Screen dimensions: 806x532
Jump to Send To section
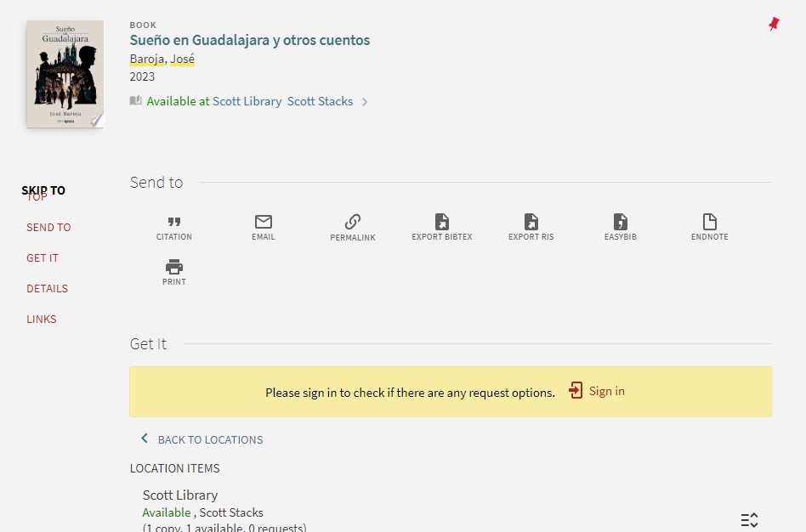point(48,227)
